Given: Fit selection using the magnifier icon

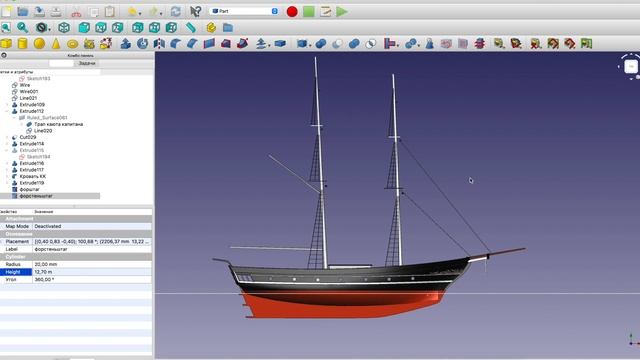Looking at the screenshot, I should [x=22, y=28].
